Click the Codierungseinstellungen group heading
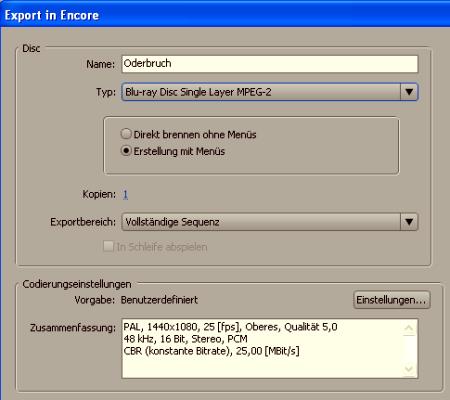 pos(77,284)
